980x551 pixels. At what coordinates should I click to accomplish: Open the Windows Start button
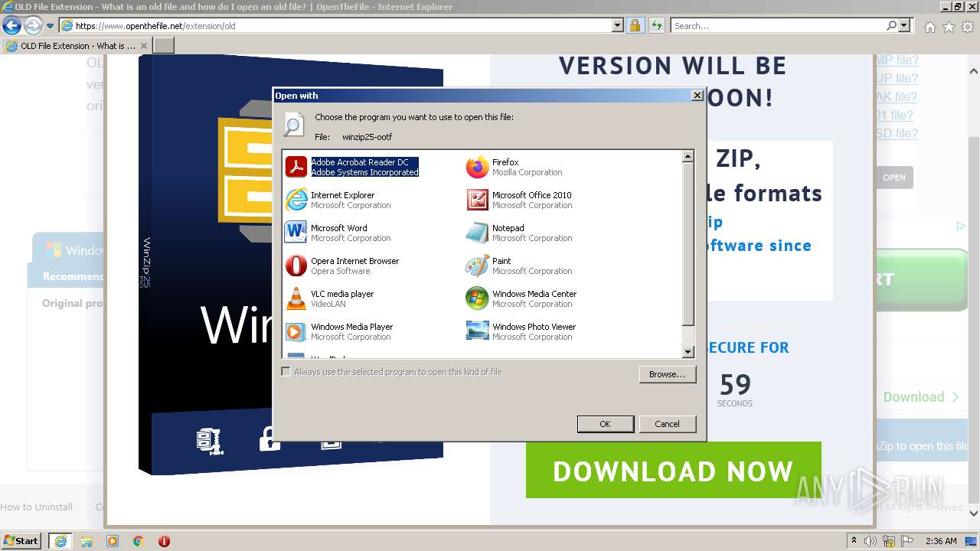pyautogui.click(x=21, y=541)
